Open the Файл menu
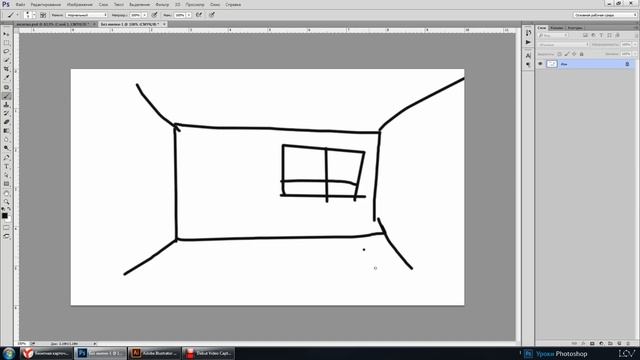This screenshot has width=640, height=360. coord(20,4)
